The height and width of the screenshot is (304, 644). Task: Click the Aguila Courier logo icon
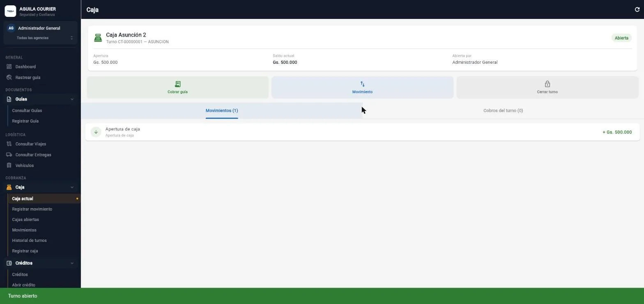point(10,11)
